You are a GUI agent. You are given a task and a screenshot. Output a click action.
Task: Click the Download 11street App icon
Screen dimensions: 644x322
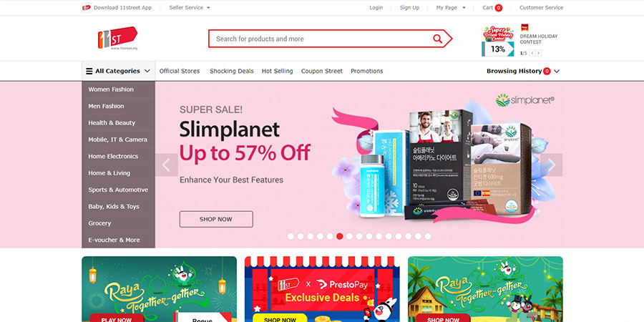coord(87,7)
